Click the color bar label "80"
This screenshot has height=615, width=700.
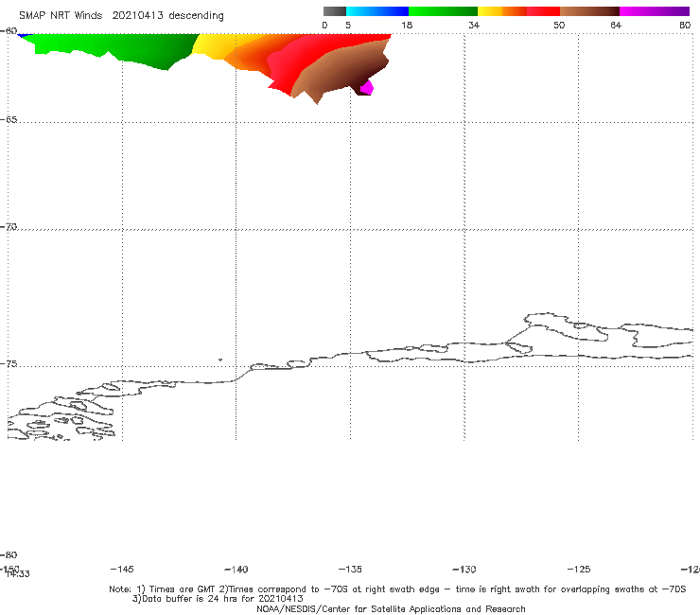pos(685,26)
